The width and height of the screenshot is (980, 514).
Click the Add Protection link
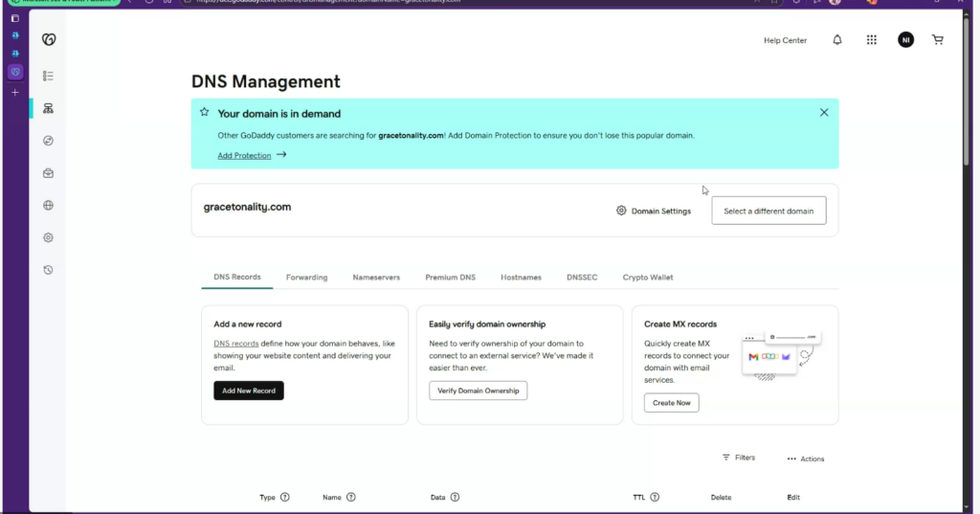click(x=244, y=156)
